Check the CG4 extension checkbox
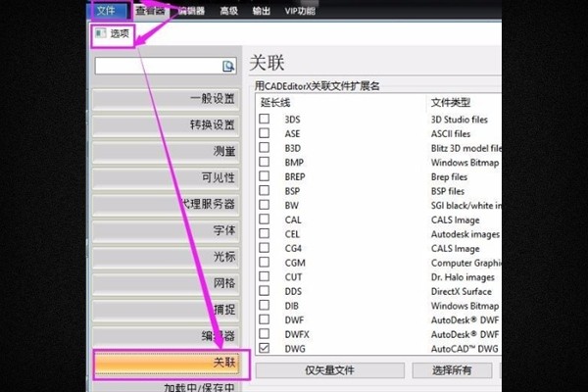This screenshot has height=392, width=588. click(264, 248)
